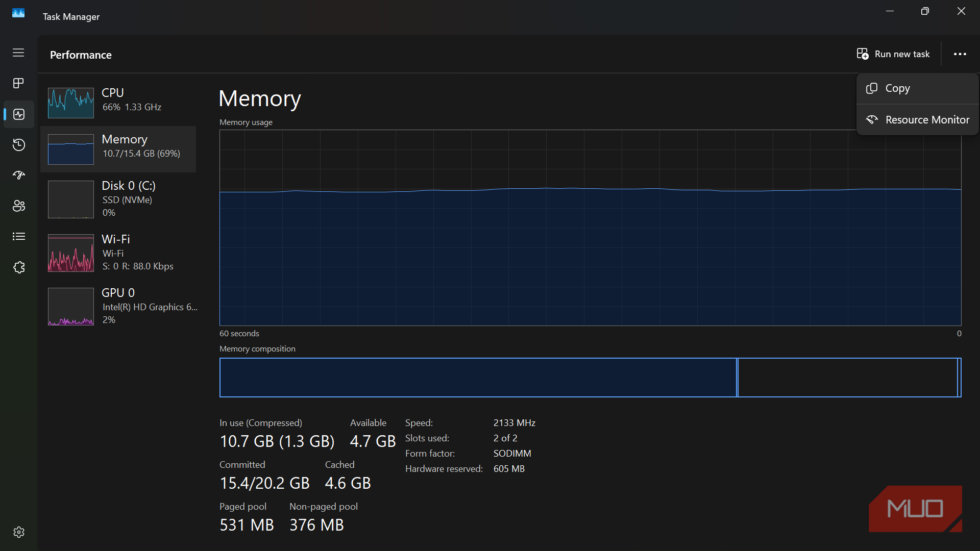Select the Memory performance entry
This screenshot has height=551, width=980.
(x=118, y=149)
